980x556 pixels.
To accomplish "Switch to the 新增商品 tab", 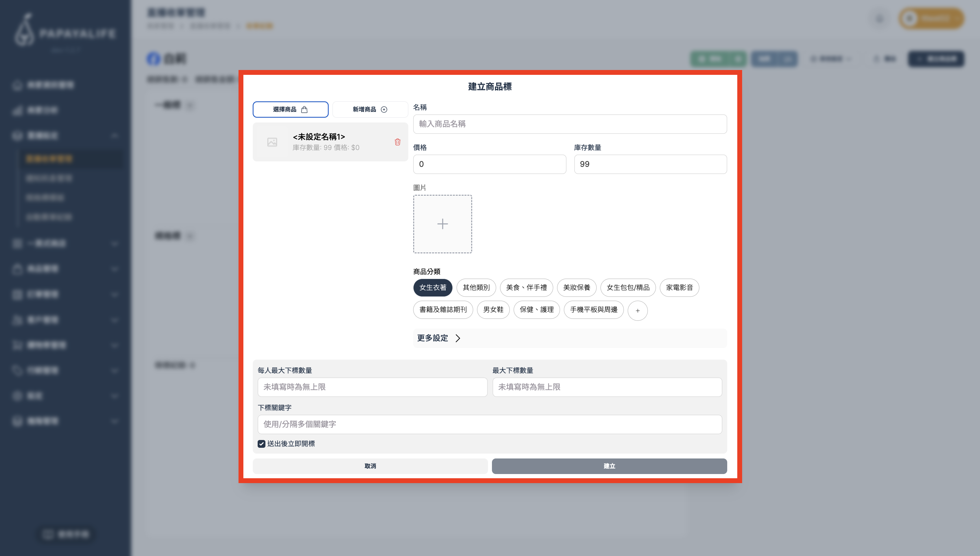I will pos(370,110).
